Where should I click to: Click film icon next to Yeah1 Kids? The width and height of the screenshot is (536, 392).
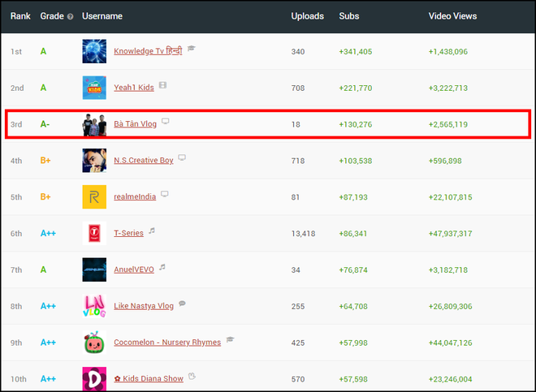coord(163,85)
